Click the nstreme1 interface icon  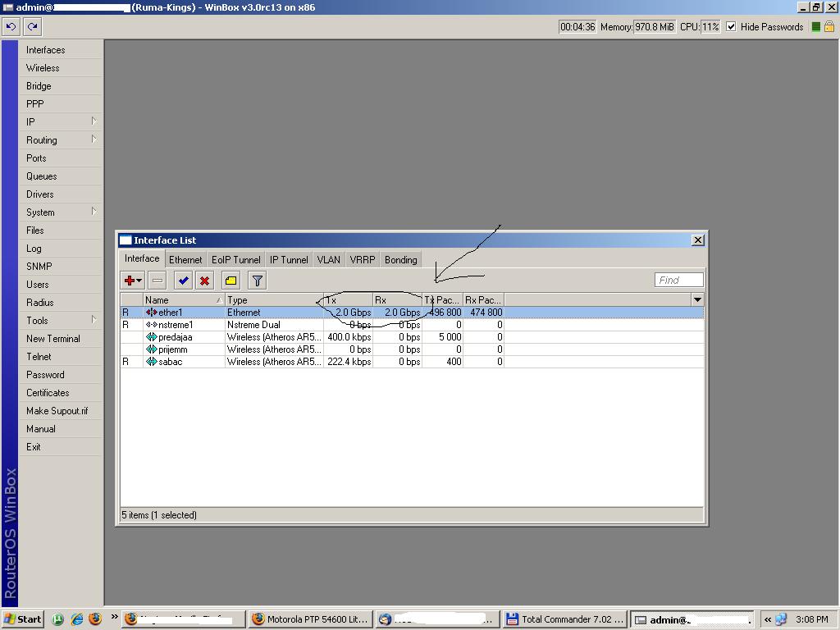point(151,325)
